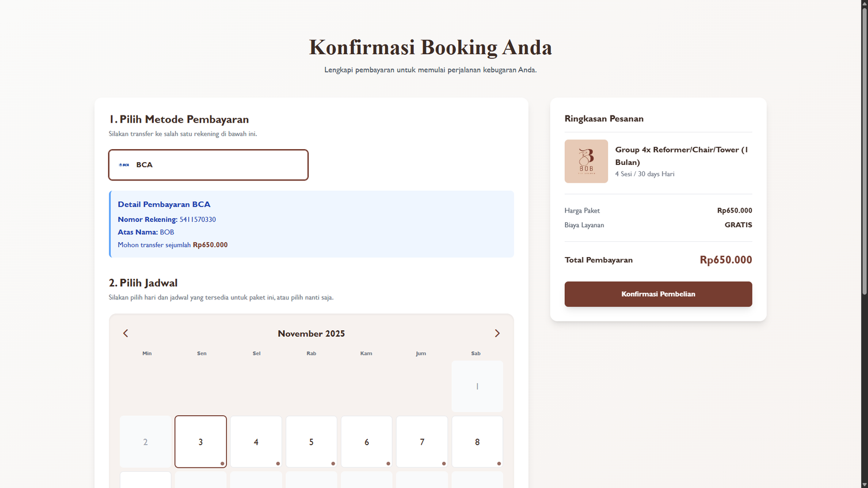Image resolution: width=868 pixels, height=488 pixels.
Task: Click total amount Rp650.000 in summary
Action: (x=726, y=260)
